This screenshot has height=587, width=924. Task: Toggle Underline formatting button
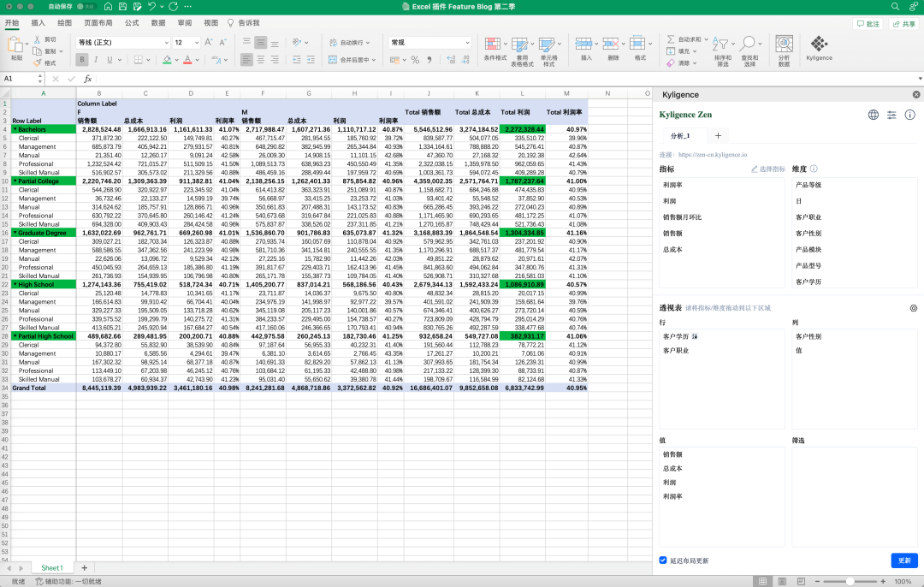(x=110, y=60)
